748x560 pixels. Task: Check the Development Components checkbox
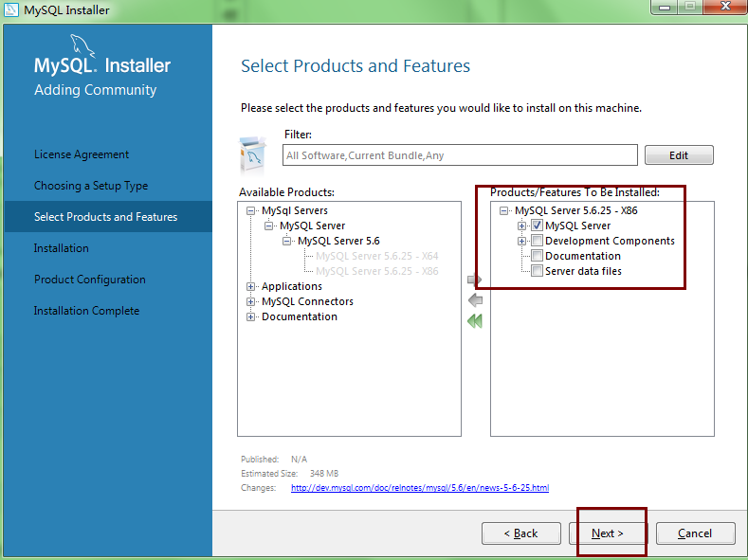pos(538,241)
